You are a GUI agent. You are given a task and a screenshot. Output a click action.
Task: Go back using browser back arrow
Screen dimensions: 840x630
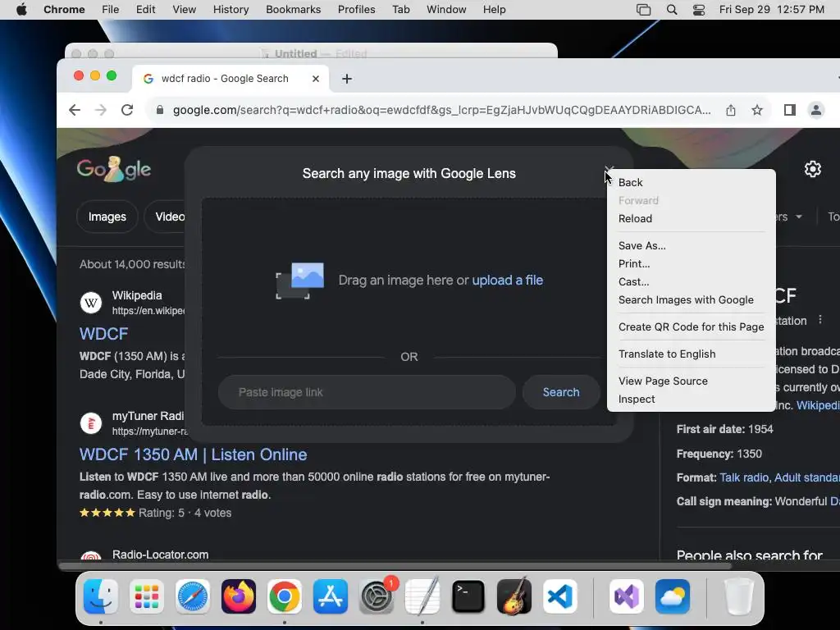75,110
